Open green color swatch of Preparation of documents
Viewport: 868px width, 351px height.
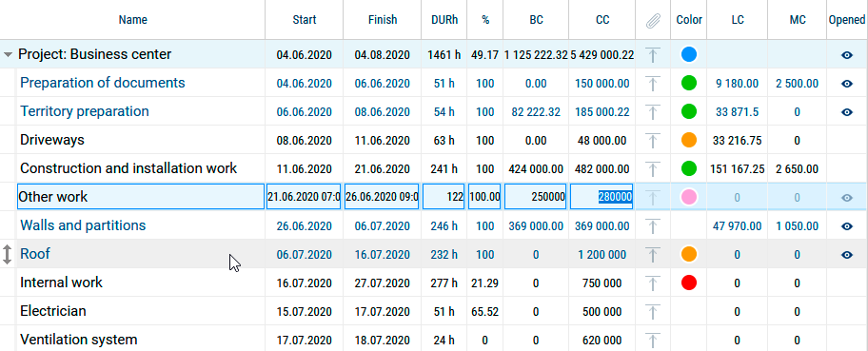pyautogui.click(x=689, y=83)
